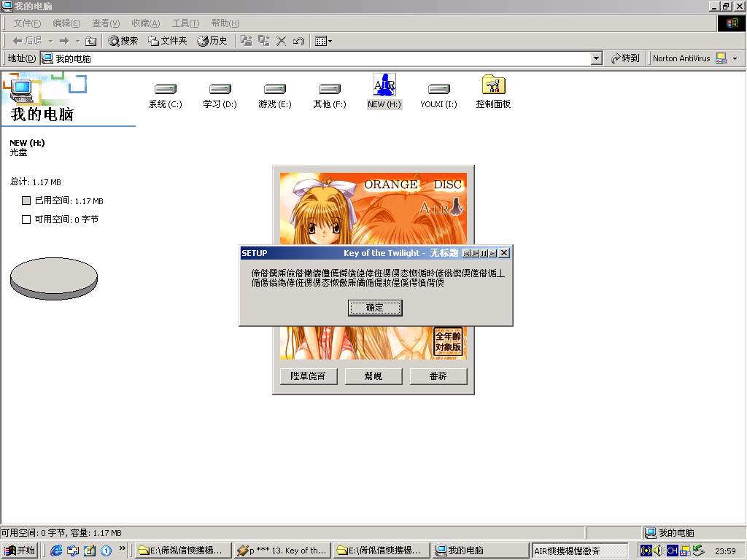The image size is (747, 560).
Task: Click the play button in SETUP title bar
Action: point(475,253)
